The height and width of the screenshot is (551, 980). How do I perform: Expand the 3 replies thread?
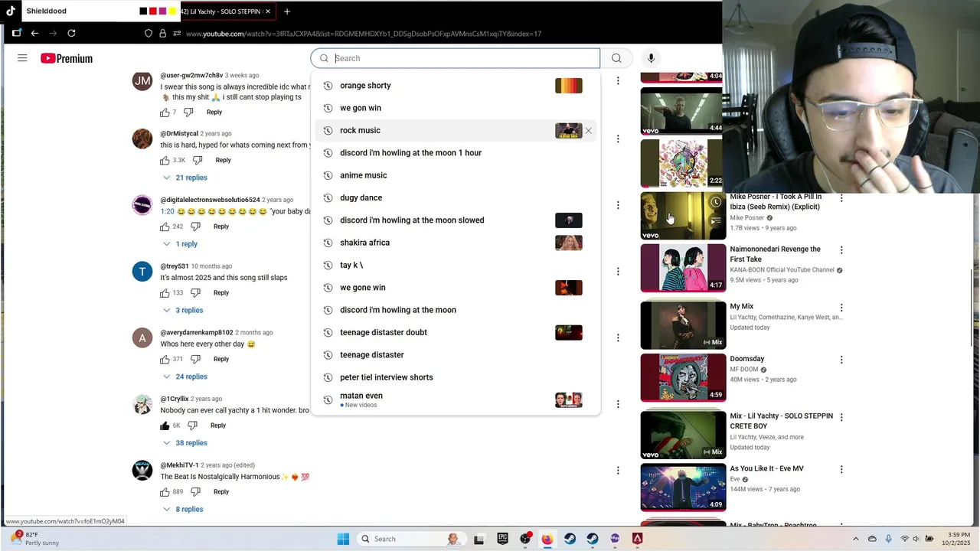click(183, 310)
